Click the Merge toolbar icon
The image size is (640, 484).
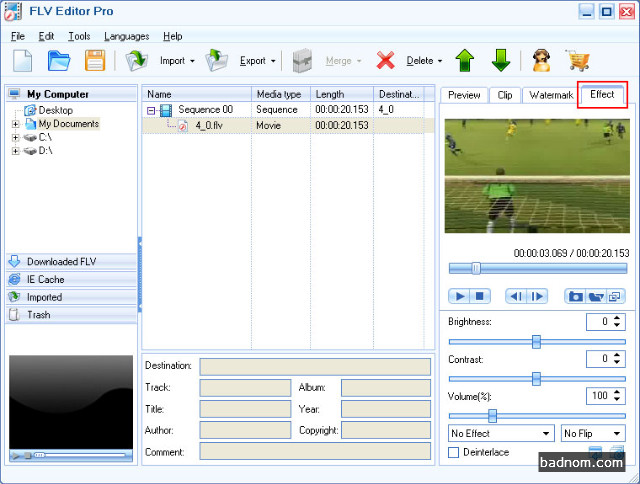[302, 61]
